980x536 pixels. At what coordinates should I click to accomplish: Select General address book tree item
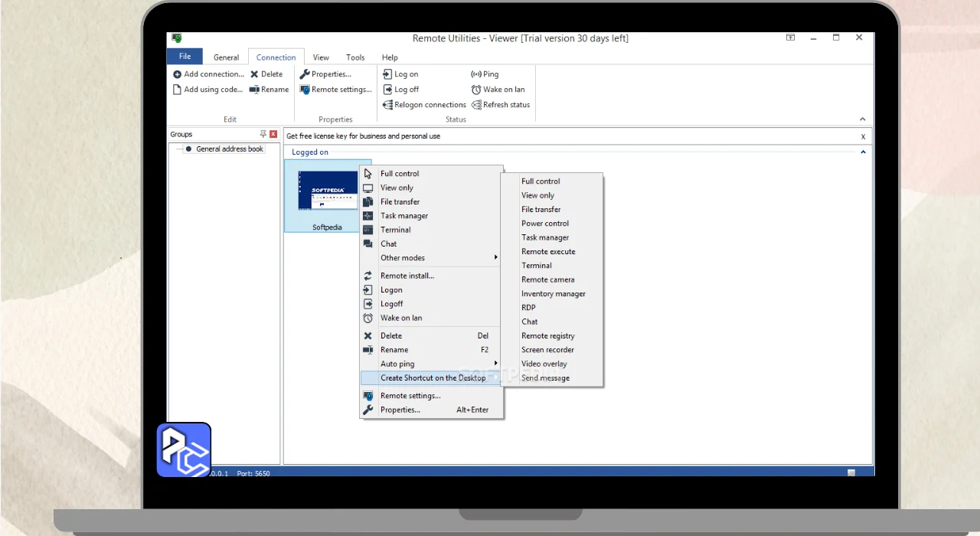[229, 149]
